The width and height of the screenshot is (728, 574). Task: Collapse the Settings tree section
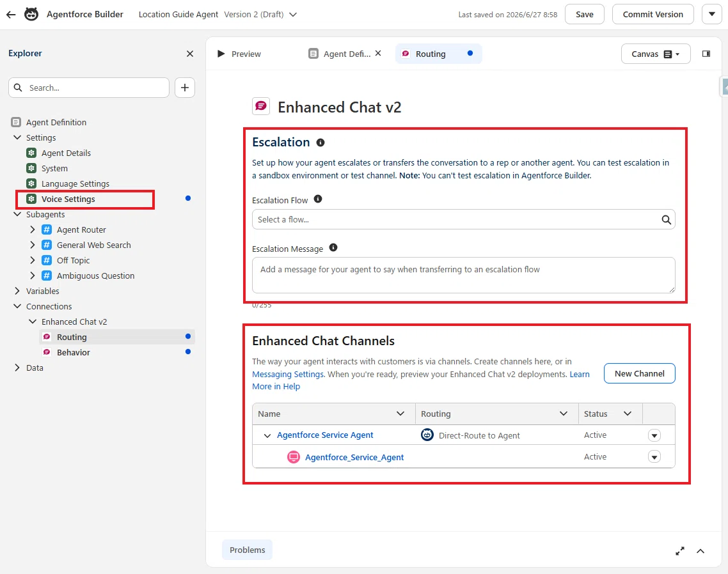click(x=17, y=137)
